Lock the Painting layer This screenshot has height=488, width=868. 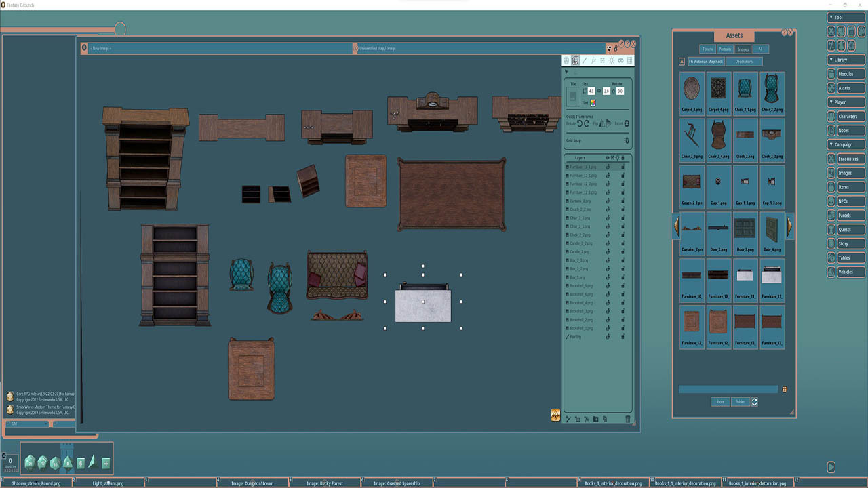(624, 336)
